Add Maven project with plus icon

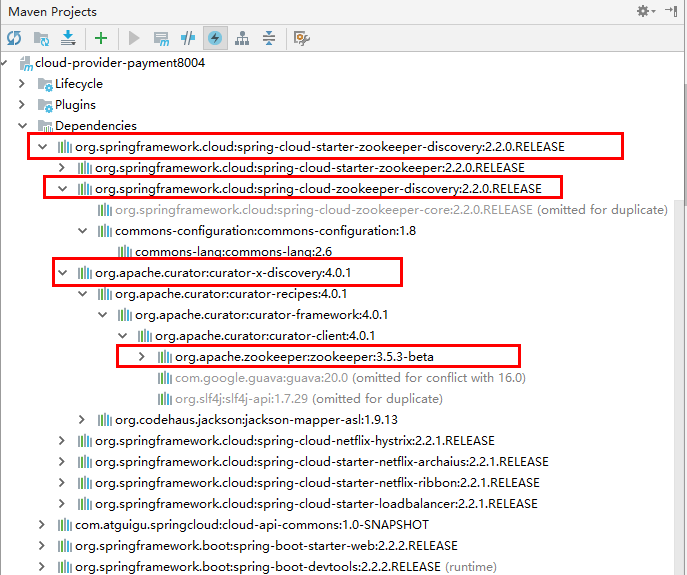[101, 38]
